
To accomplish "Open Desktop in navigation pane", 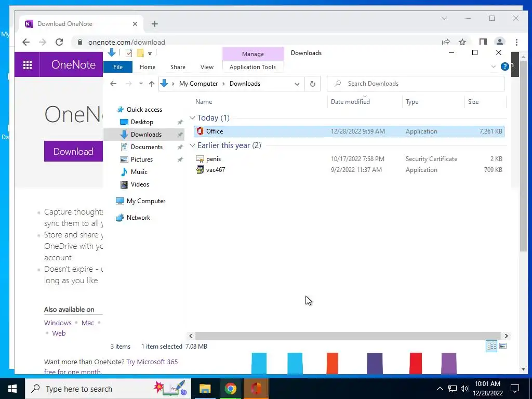I will [x=142, y=122].
